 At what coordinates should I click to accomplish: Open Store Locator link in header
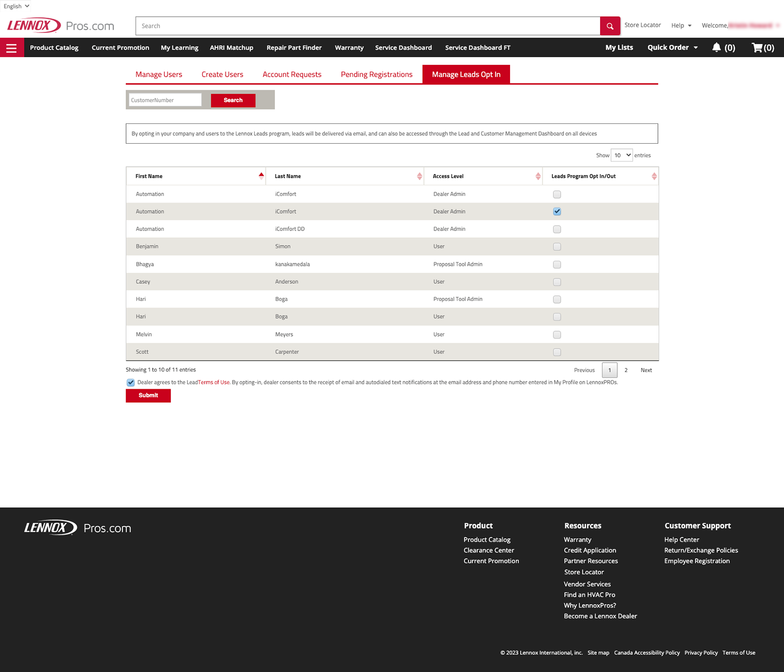tap(643, 25)
